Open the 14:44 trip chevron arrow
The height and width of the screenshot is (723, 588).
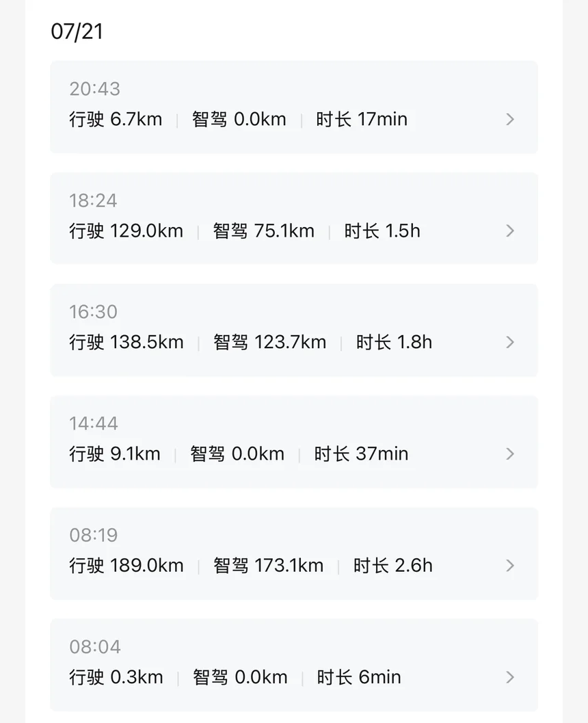(x=509, y=453)
